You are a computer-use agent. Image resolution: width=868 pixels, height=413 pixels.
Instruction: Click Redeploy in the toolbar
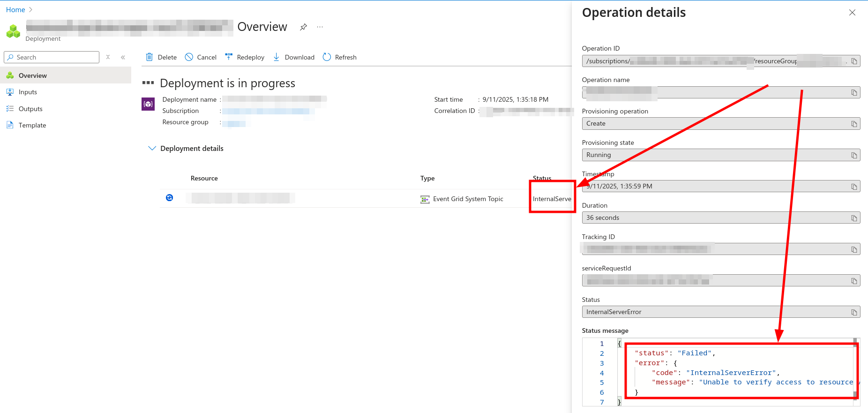(x=245, y=57)
